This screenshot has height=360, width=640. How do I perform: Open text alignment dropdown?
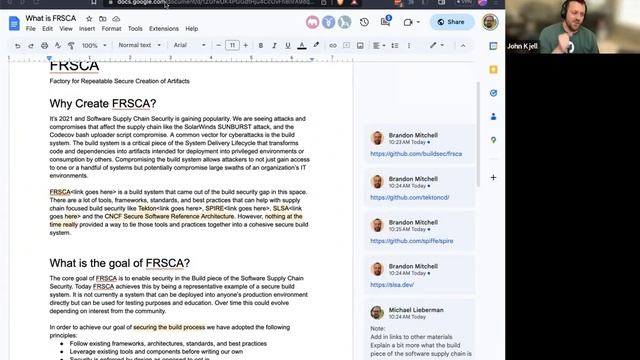pyautogui.click(x=379, y=45)
